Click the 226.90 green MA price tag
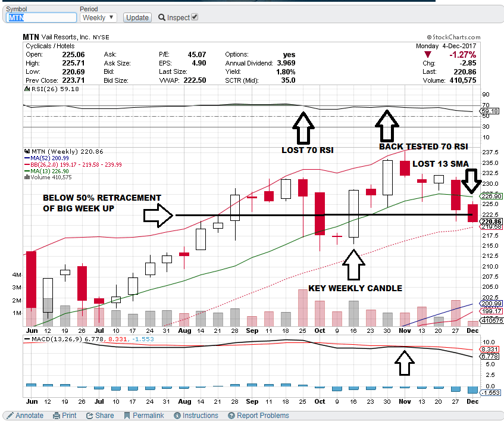The width and height of the screenshot is (504, 421). click(491, 196)
